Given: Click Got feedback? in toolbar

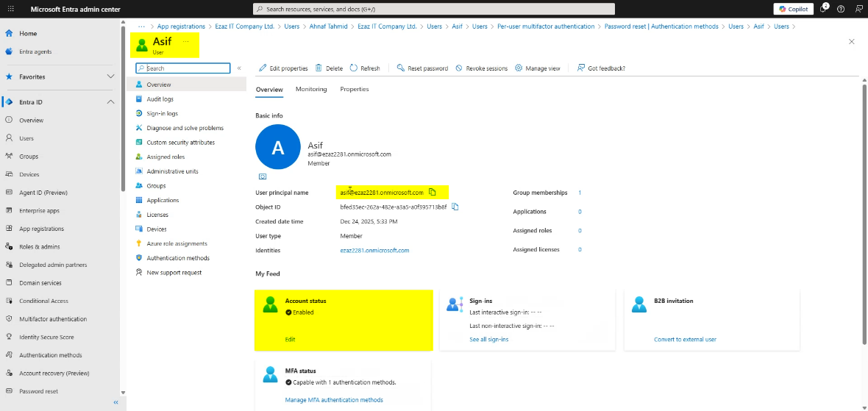Looking at the screenshot, I should coord(601,68).
